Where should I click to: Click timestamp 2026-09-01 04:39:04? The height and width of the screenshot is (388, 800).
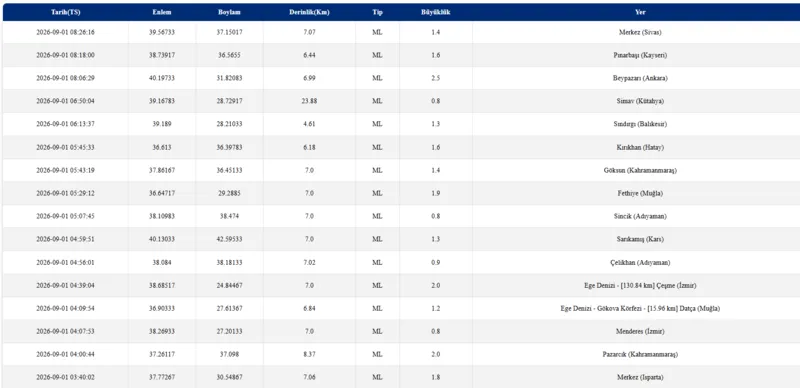(65, 285)
